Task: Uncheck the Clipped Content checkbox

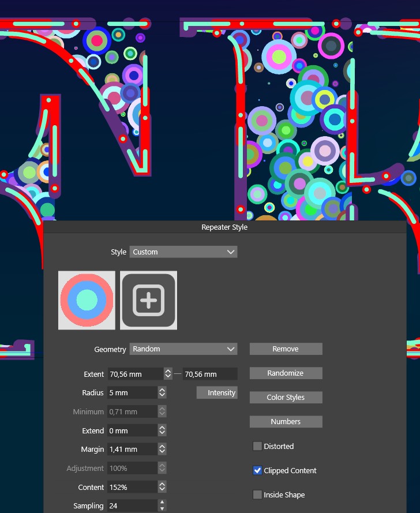Action: pos(258,471)
